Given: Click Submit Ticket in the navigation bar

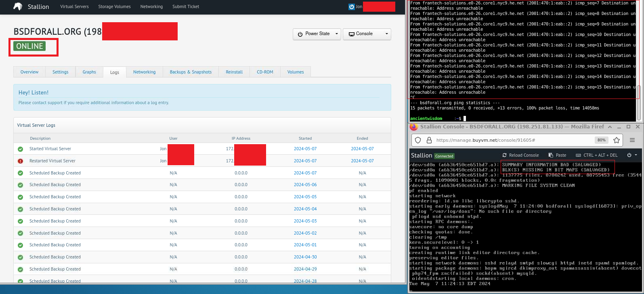Looking at the screenshot, I should [186, 7].
